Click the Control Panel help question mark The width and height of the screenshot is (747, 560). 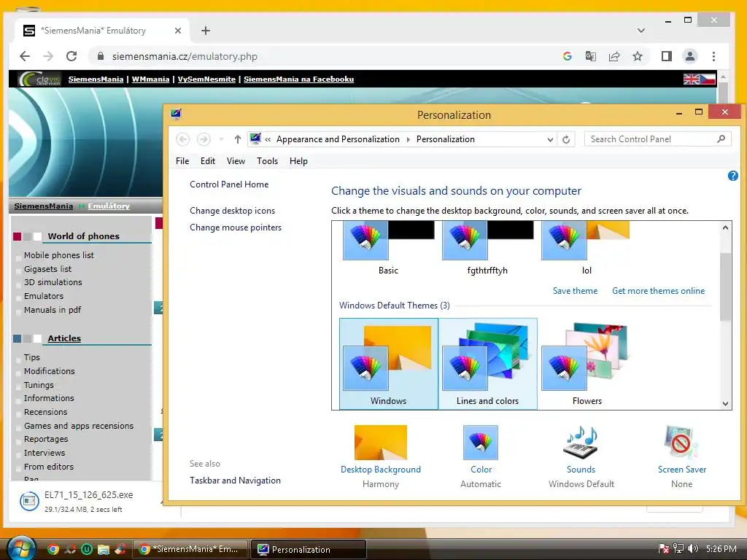732,176
